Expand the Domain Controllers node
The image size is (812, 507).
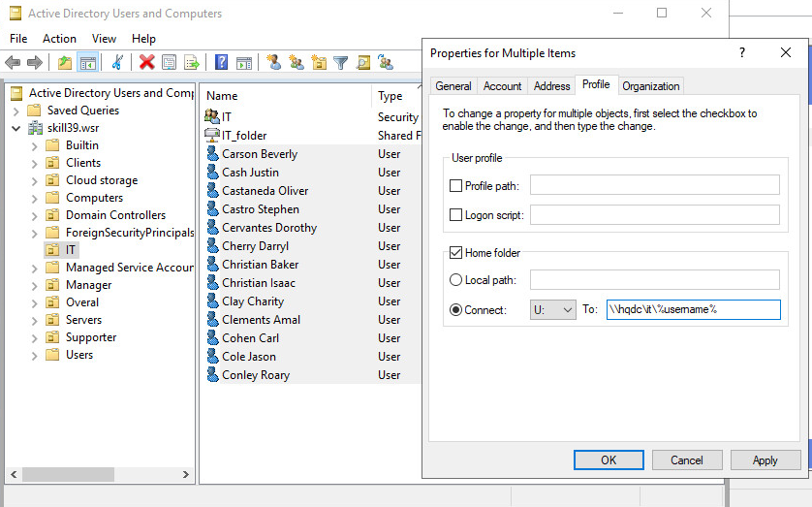(x=34, y=215)
